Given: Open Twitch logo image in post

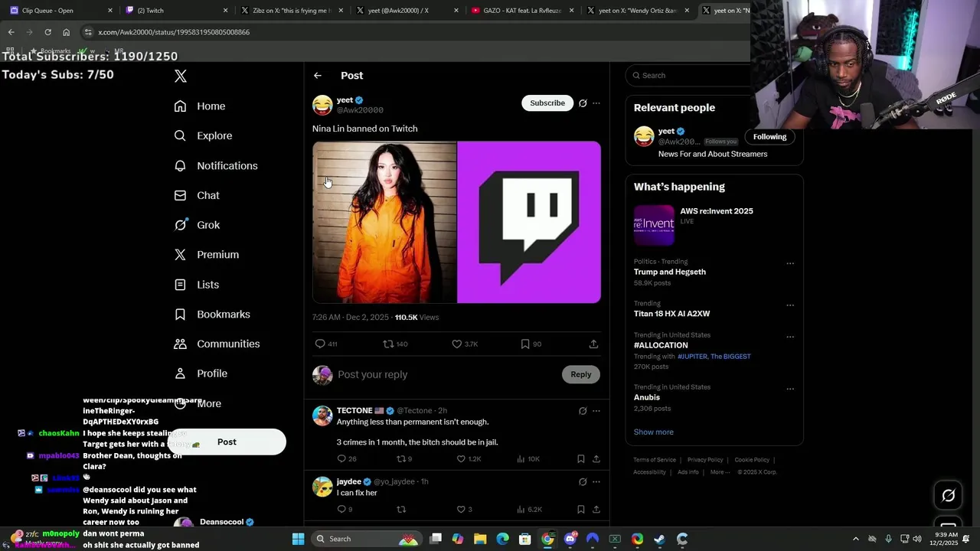Looking at the screenshot, I should (x=529, y=223).
